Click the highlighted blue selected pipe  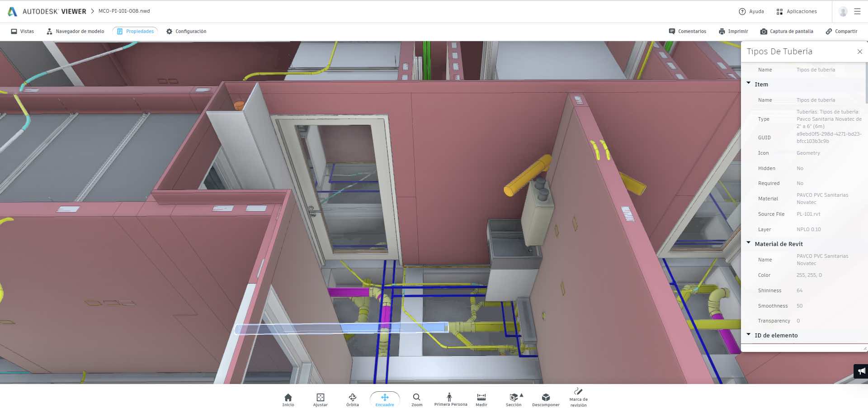click(341, 328)
